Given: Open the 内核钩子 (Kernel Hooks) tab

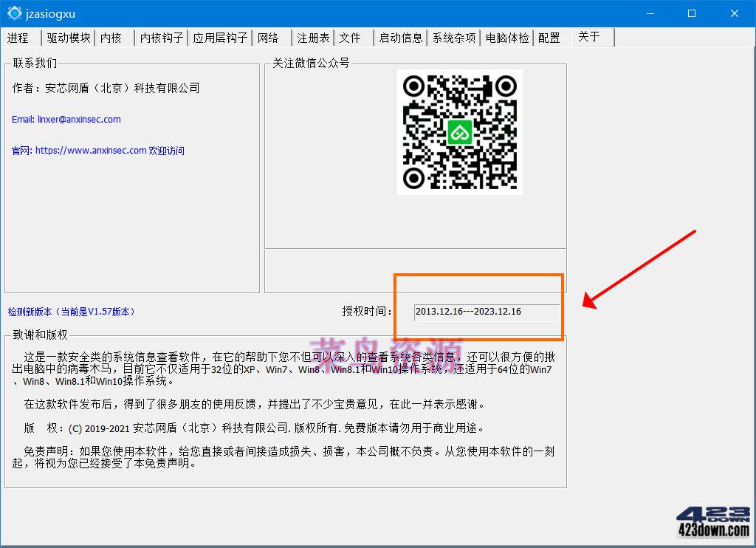Looking at the screenshot, I should point(159,37).
